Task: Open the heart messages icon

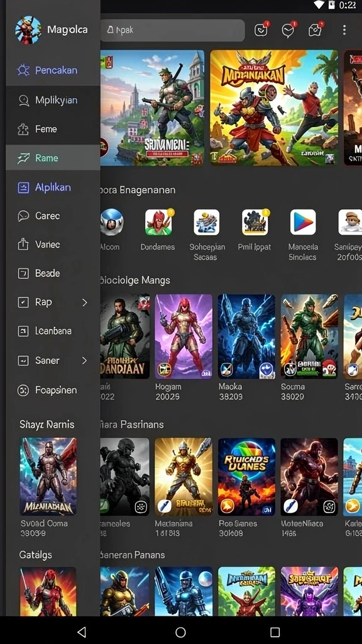Action: [288, 30]
